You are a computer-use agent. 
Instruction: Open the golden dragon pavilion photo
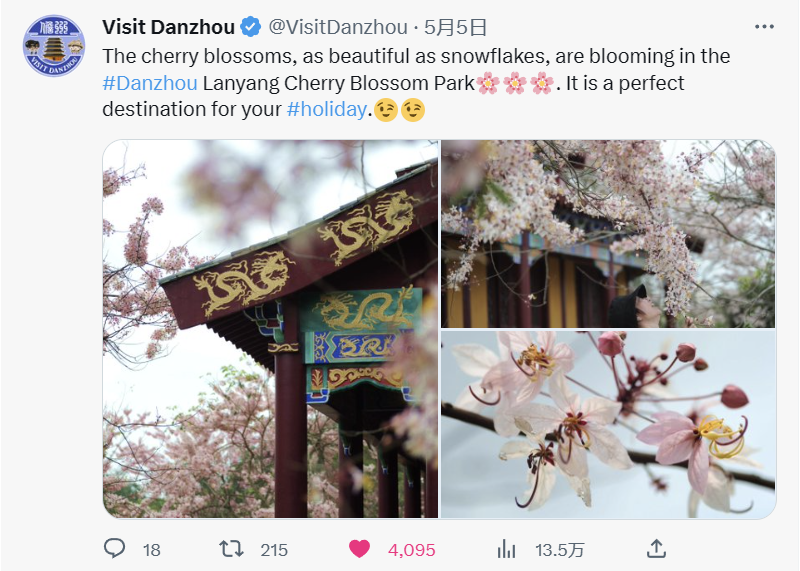click(x=270, y=329)
